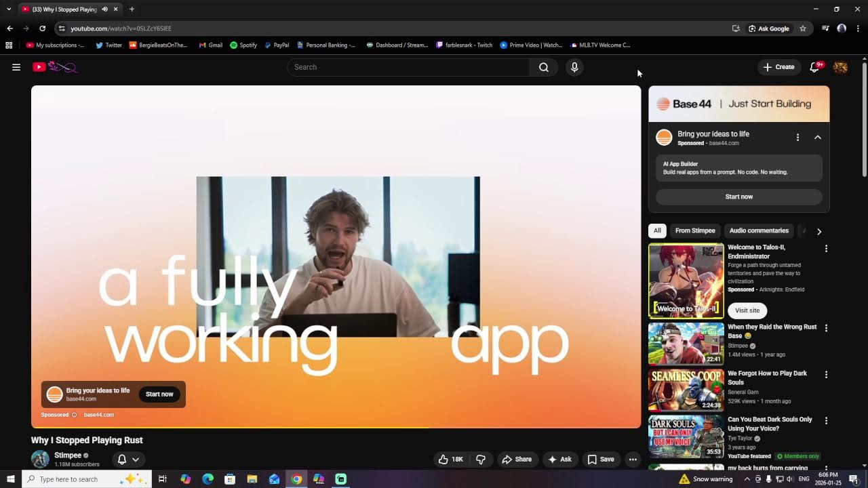868x488 pixels.
Task: Open the account avatar menu
Action: coord(840,67)
